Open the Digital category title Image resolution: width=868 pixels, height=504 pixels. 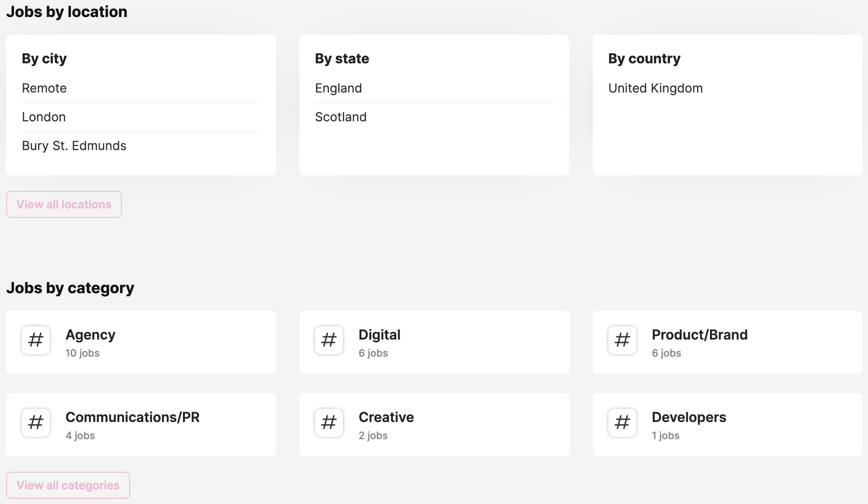379,335
